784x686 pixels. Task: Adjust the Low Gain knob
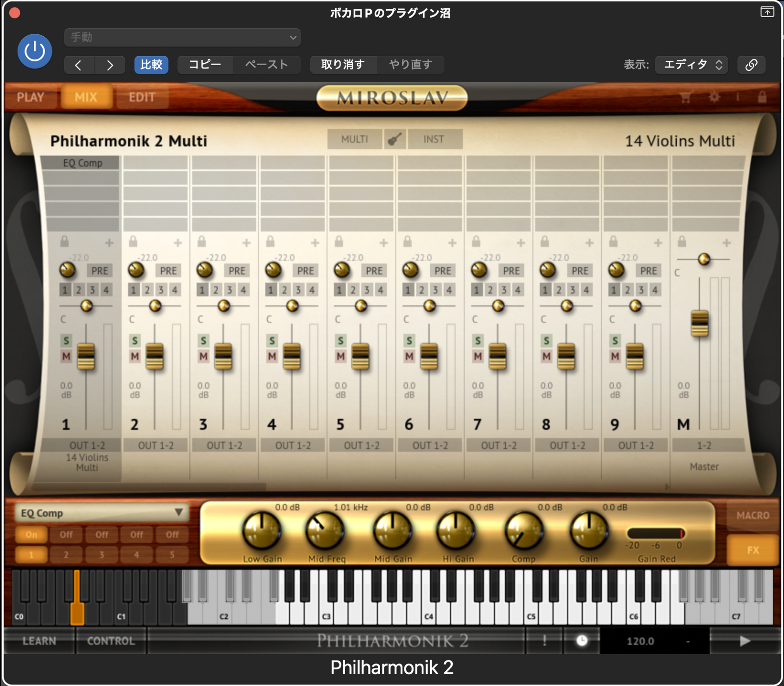262,531
